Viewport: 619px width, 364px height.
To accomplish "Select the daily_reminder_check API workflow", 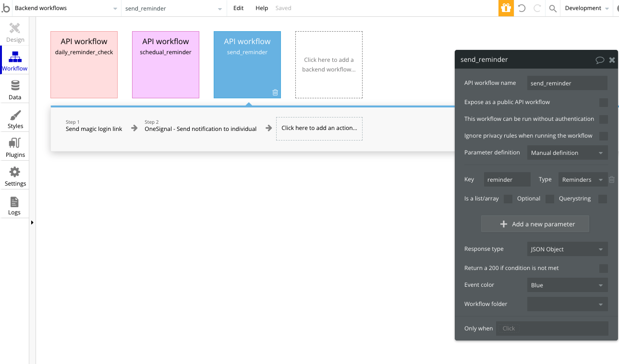I will point(84,65).
